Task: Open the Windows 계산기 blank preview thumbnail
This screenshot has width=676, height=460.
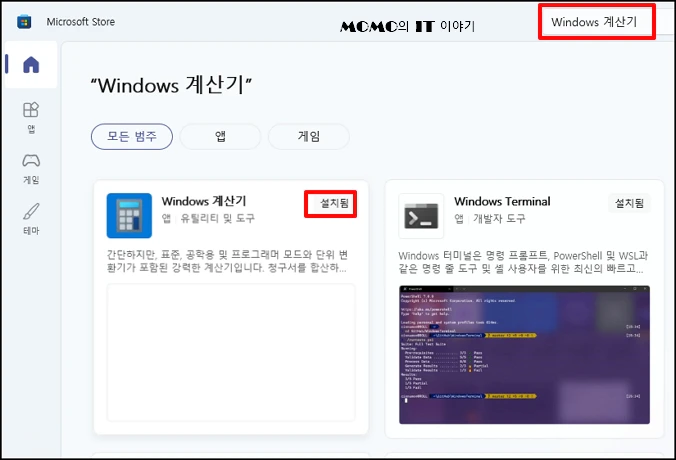Action: pos(231,352)
